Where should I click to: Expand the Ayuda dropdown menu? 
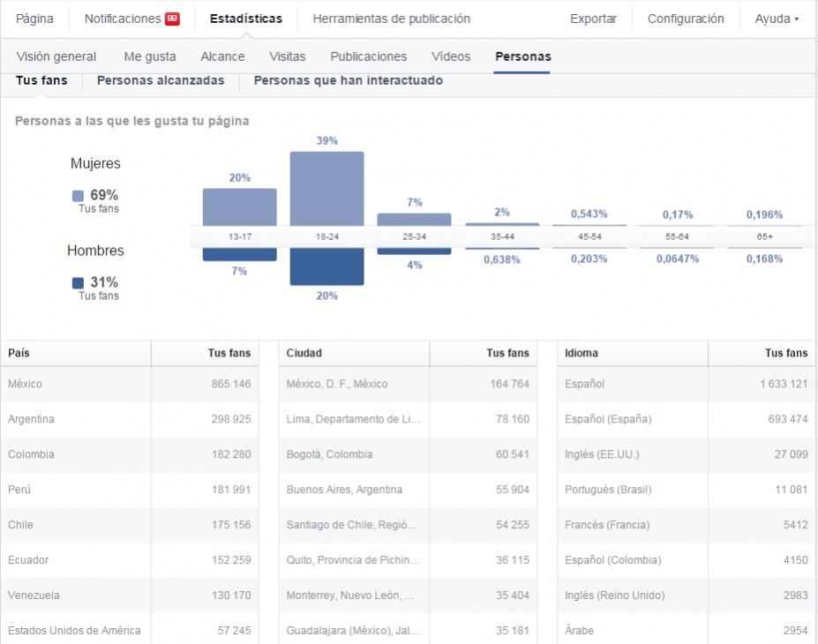pos(777,19)
